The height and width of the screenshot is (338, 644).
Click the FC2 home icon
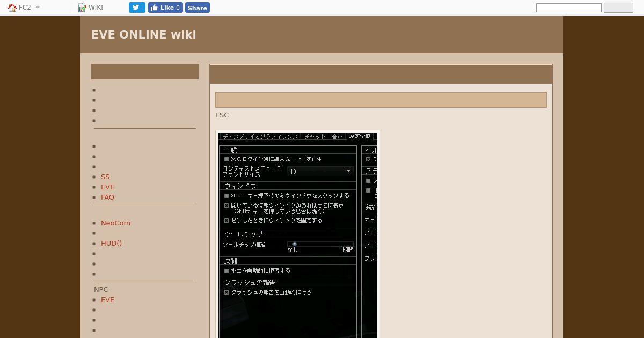(12, 8)
